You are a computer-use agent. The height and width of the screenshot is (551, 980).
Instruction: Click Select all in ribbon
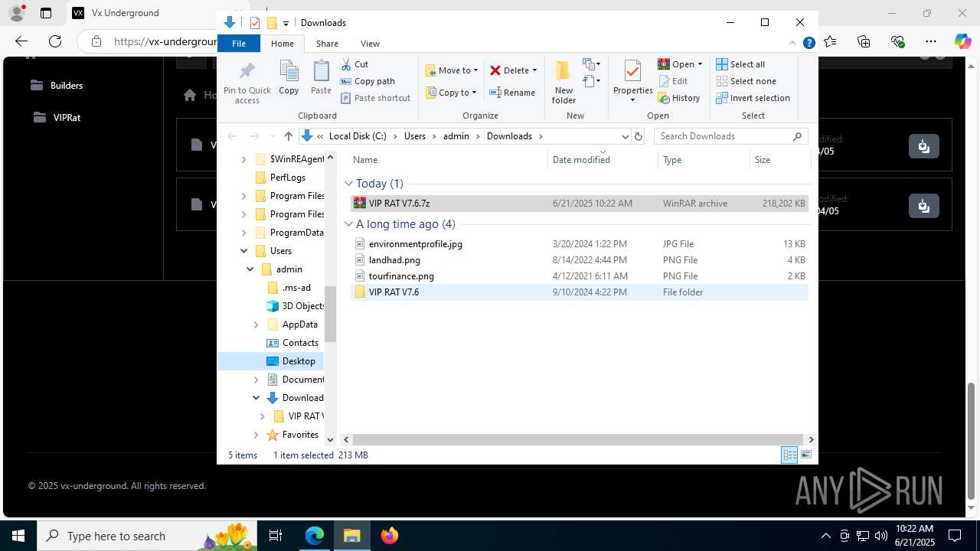[x=740, y=64]
